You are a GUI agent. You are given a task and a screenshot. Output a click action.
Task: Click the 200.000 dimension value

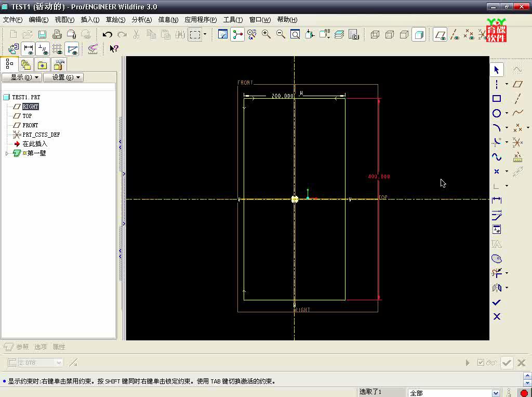point(283,96)
